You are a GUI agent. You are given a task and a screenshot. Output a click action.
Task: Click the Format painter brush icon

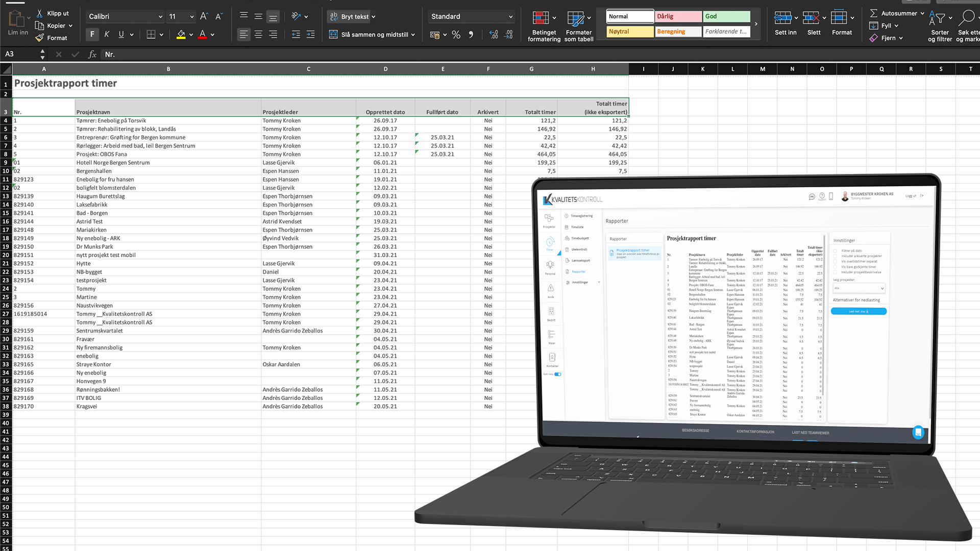click(40, 38)
